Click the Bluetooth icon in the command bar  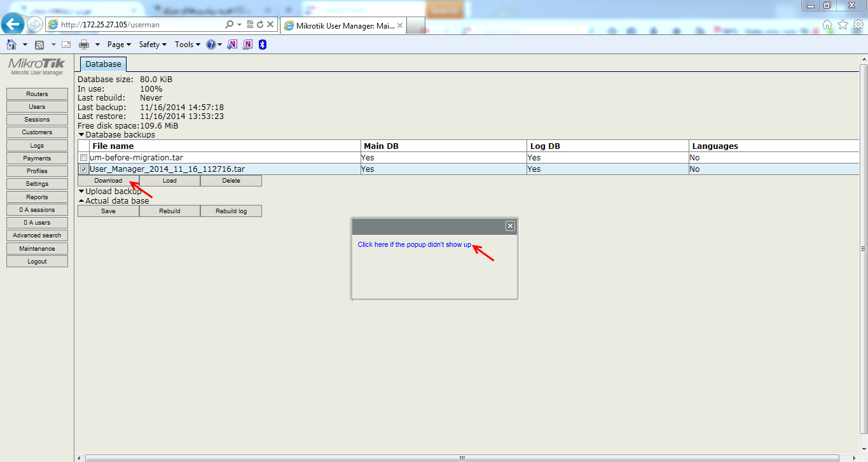coord(262,44)
